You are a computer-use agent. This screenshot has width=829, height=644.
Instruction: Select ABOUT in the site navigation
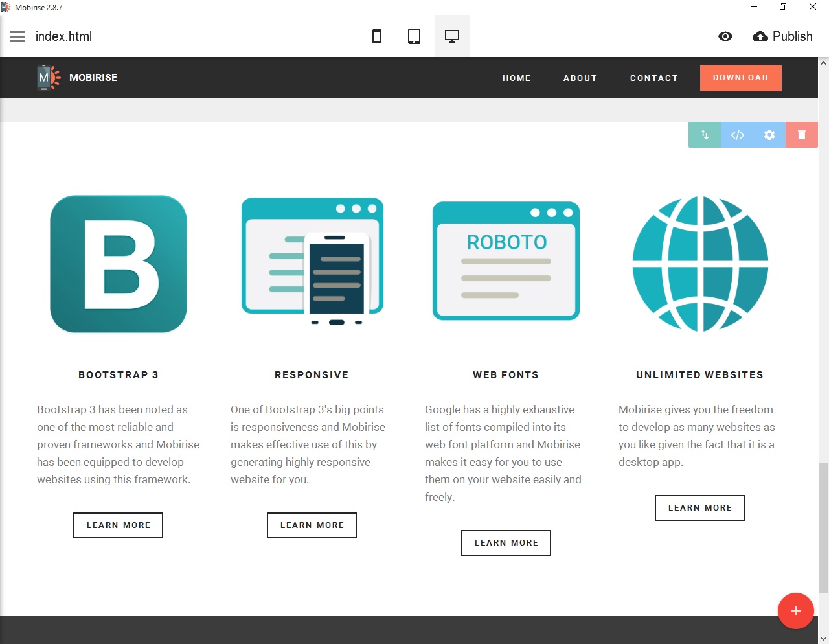click(580, 78)
